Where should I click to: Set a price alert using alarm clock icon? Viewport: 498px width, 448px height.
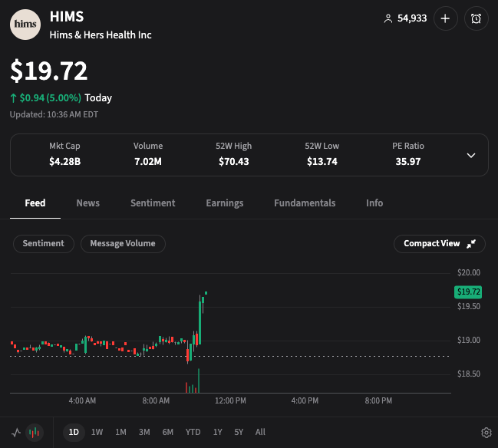(476, 18)
